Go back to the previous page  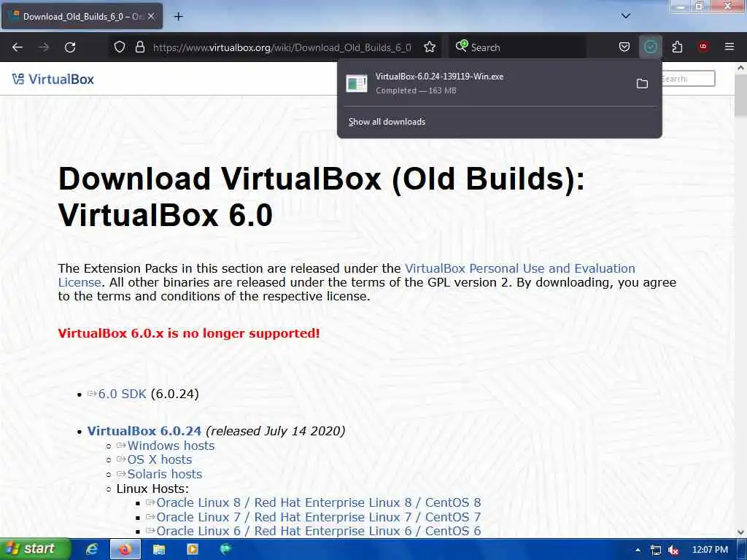tap(18, 47)
